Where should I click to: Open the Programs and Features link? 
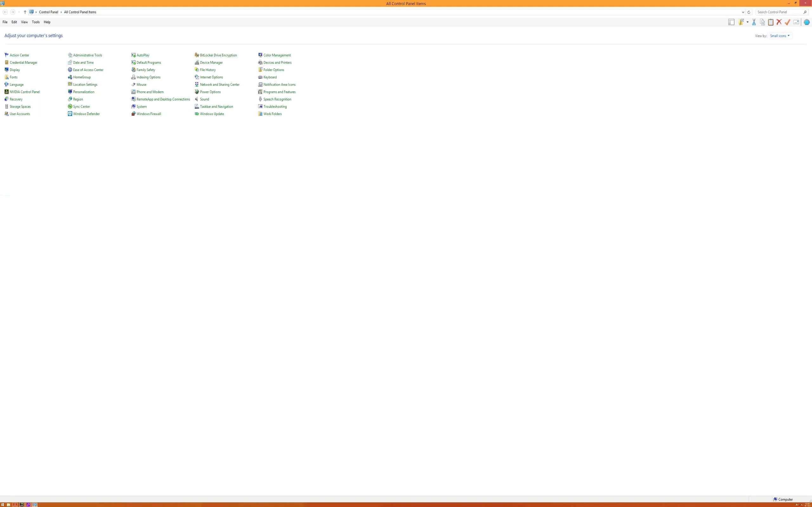279,92
